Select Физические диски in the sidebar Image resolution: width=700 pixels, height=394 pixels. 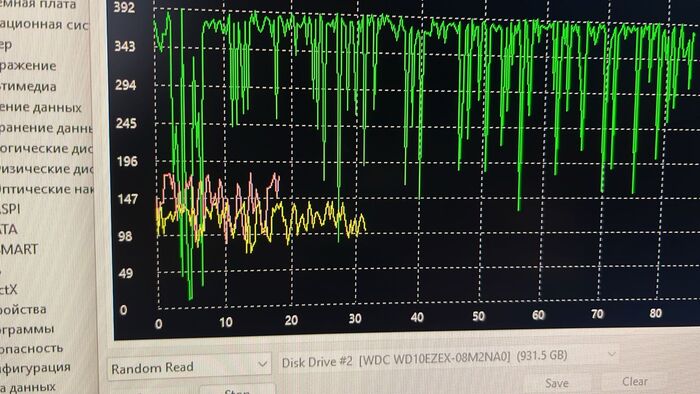(x=46, y=169)
